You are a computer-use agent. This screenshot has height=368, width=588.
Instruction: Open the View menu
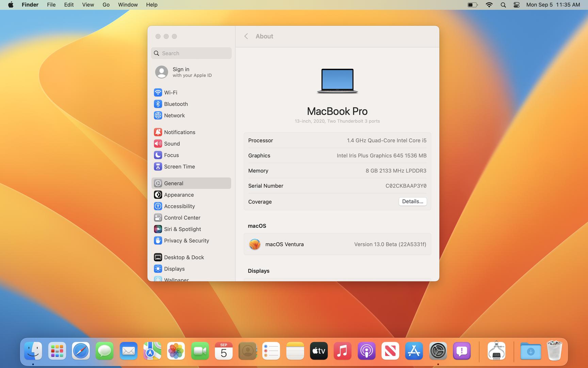tap(88, 5)
